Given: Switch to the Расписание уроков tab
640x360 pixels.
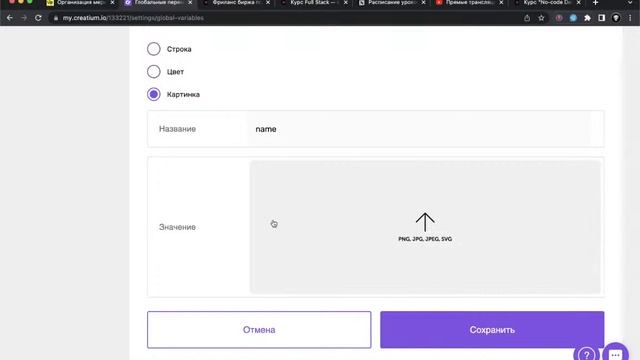Looking at the screenshot, I should click(x=392, y=2).
